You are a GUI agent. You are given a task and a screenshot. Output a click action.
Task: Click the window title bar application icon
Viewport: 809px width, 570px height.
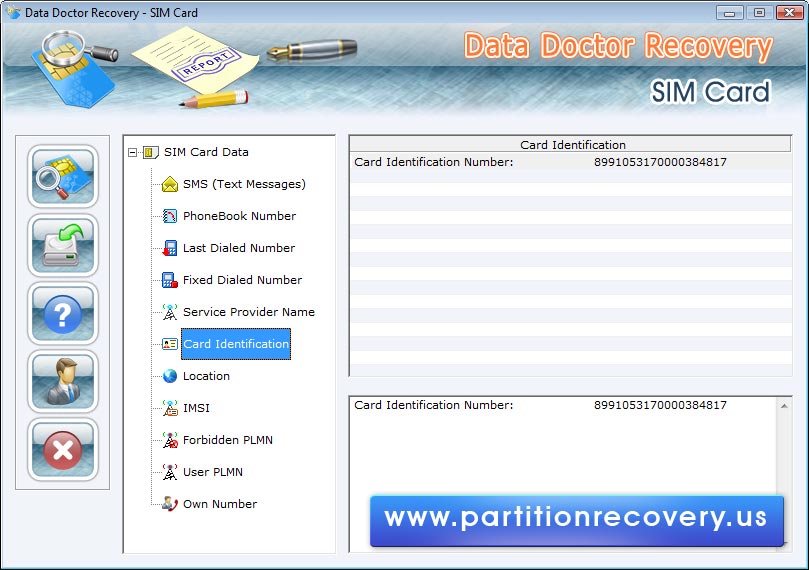click(13, 12)
